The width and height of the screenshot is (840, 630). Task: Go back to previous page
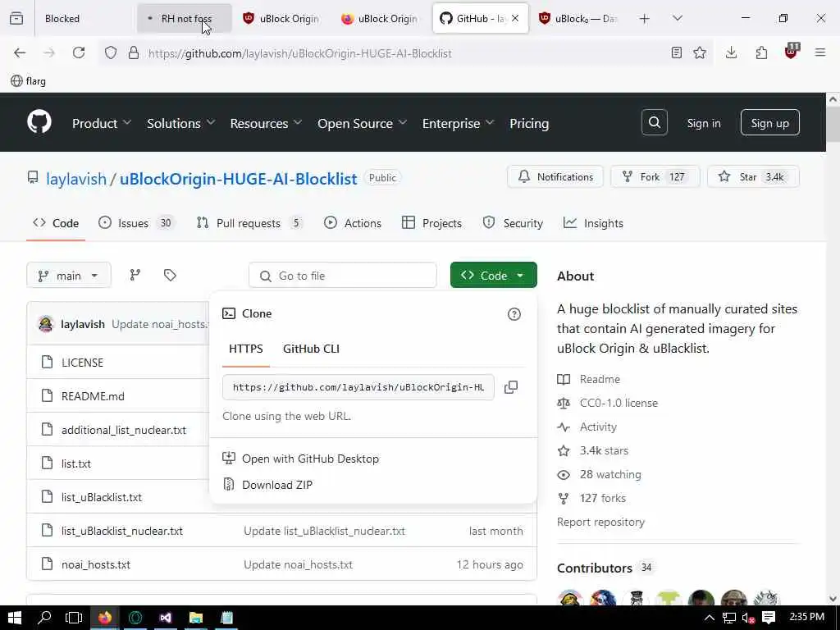tap(20, 52)
